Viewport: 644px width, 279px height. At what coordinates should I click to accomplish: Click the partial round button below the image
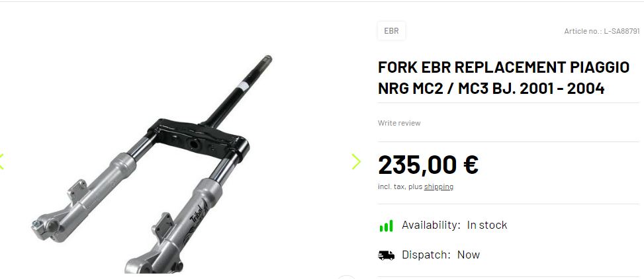[x=346, y=277]
